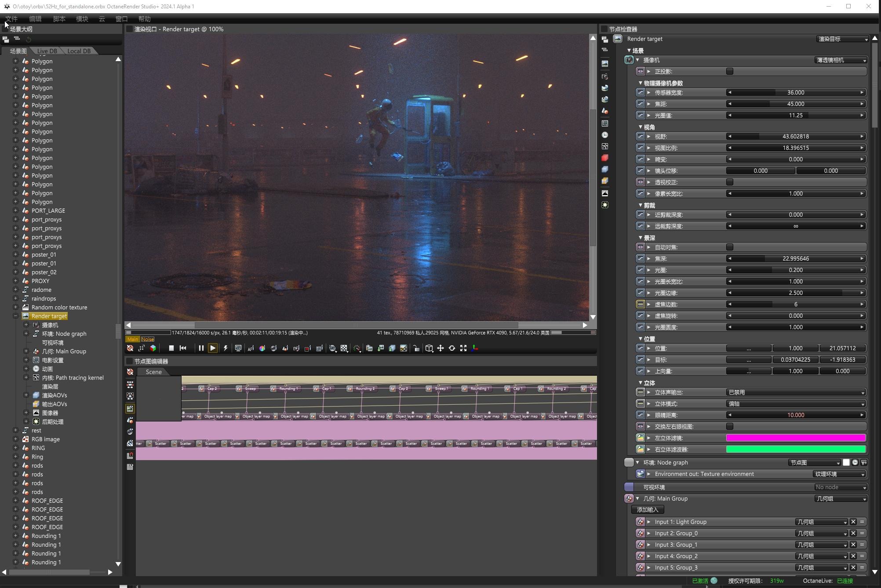881x588 pixels.
Task: Click the material picker sphere icon
Action: pyautogui.click(x=273, y=348)
